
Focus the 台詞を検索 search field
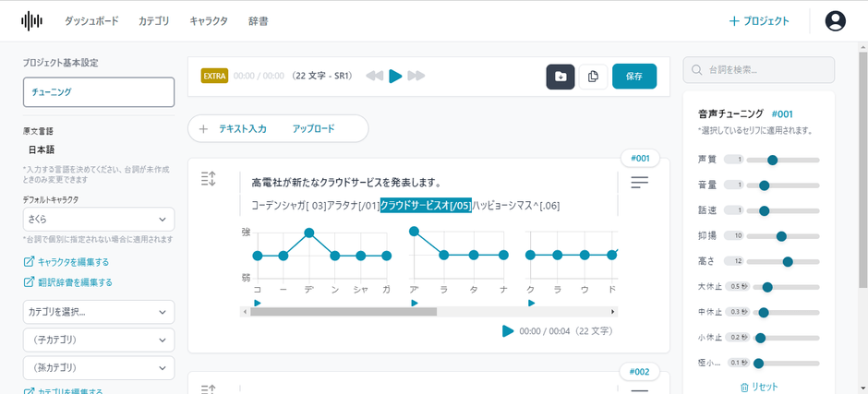(759, 70)
